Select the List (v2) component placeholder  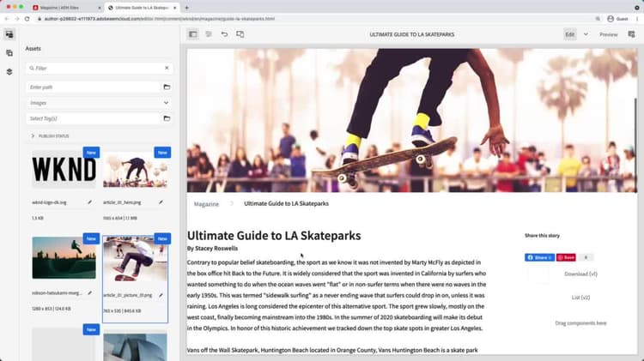(580, 298)
